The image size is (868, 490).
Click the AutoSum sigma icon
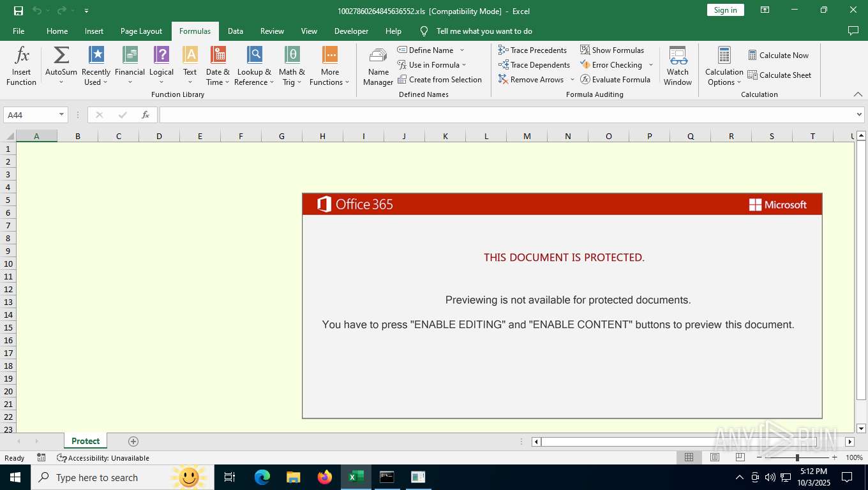coord(61,56)
